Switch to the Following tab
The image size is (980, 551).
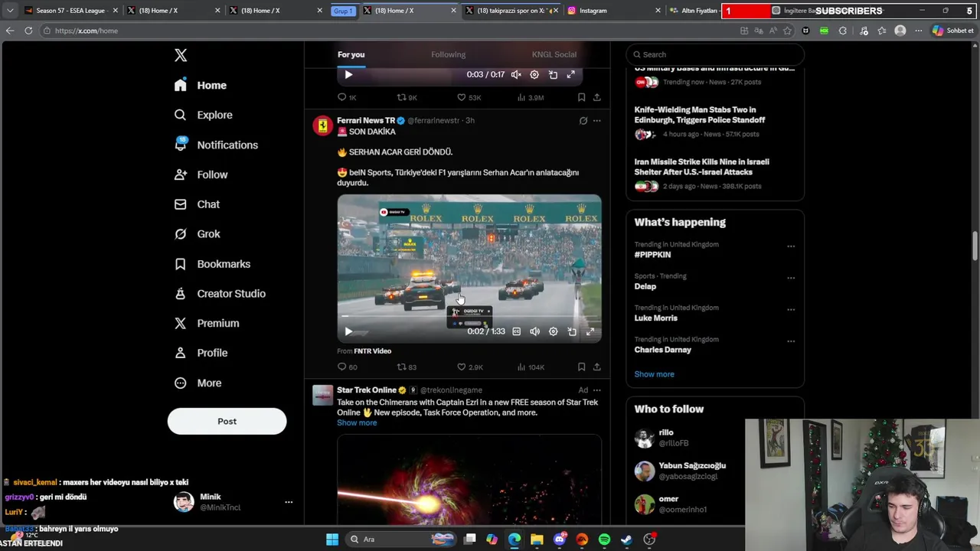pos(448,54)
